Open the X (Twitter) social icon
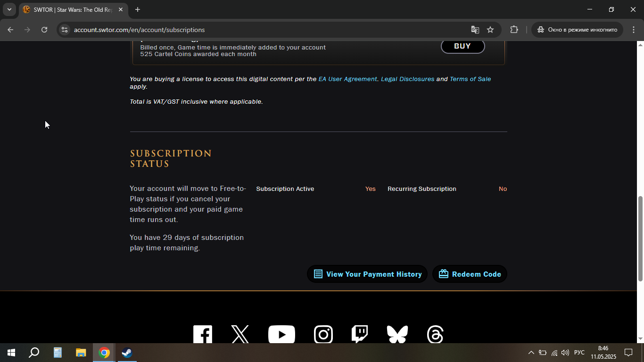The height and width of the screenshot is (362, 644). 240,334
